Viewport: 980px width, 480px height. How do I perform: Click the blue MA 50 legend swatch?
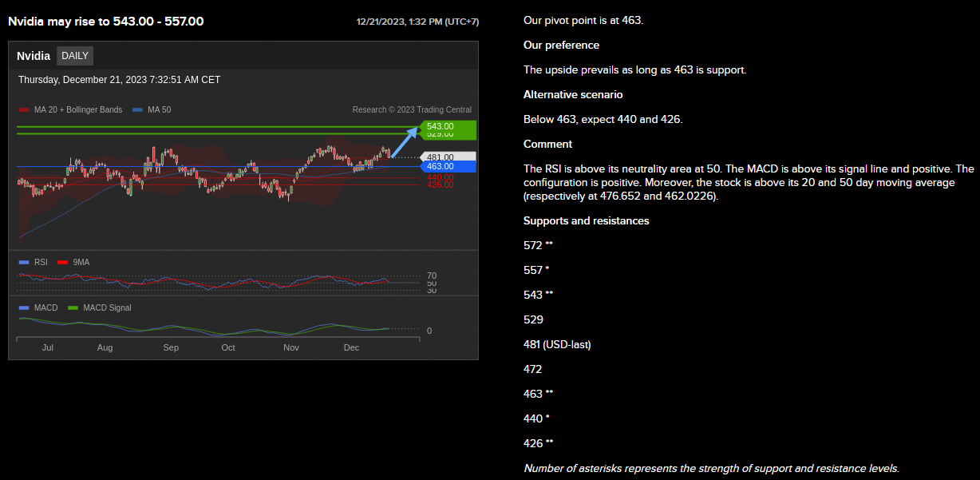(138, 110)
